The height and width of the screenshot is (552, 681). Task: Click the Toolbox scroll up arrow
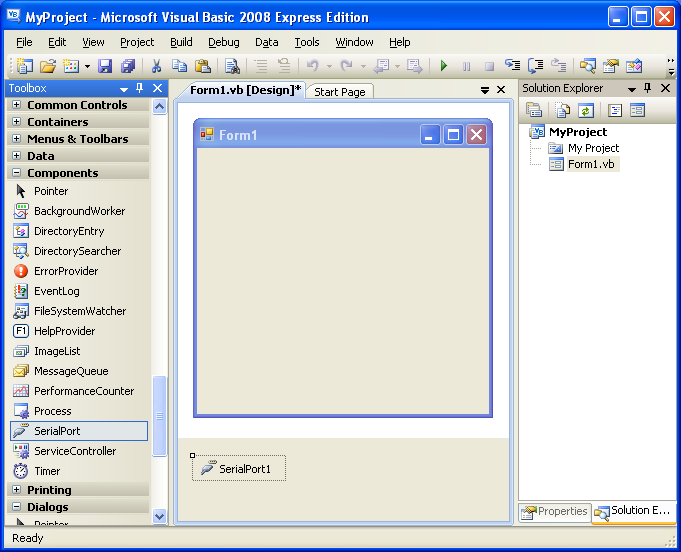(159, 106)
